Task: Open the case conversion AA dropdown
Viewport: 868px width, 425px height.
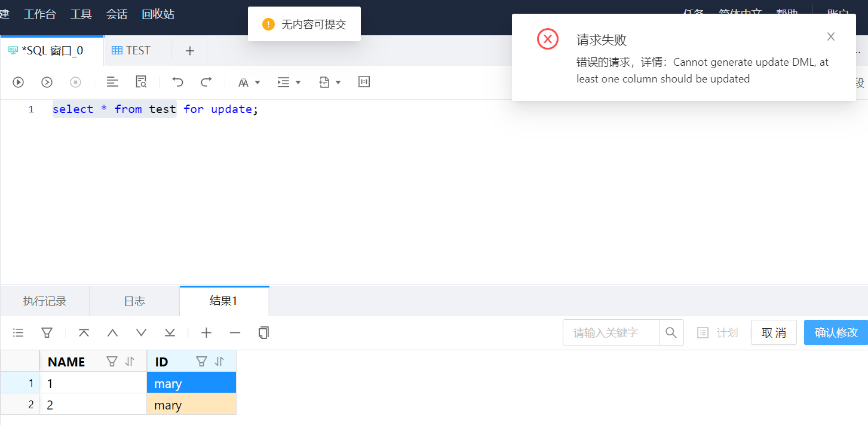Action: coord(249,82)
